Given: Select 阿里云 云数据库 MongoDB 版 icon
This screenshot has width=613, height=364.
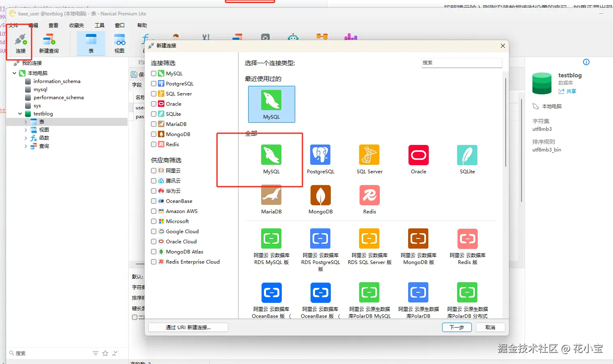Looking at the screenshot, I should pyautogui.click(x=419, y=238).
